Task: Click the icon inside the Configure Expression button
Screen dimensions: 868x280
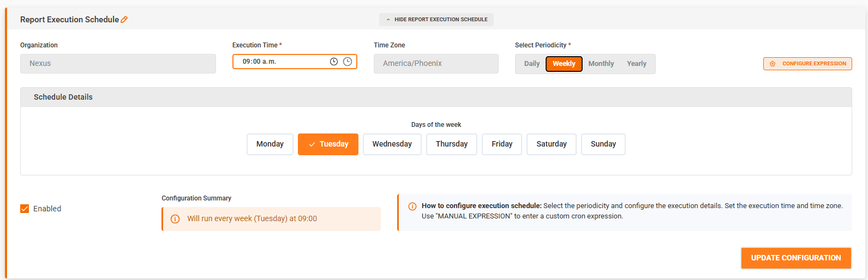Action: pyautogui.click(x=773, y=64)
